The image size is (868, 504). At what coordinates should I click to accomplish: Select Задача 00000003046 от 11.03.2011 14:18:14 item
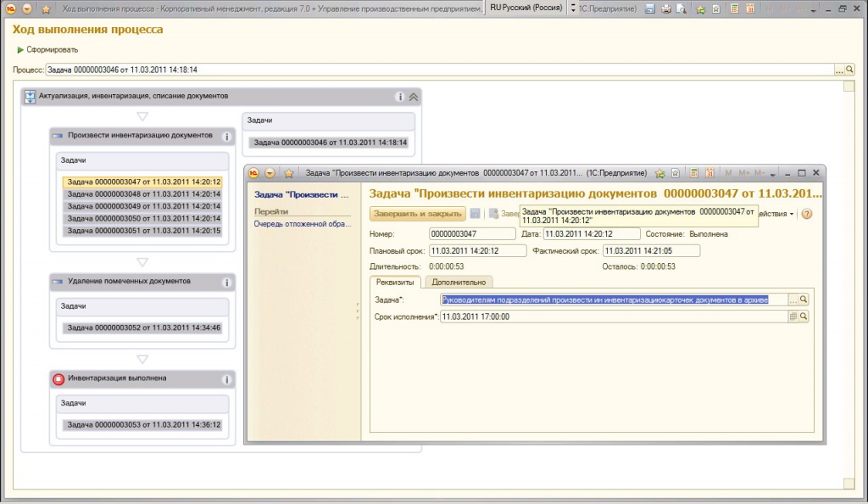pos(331,143)
